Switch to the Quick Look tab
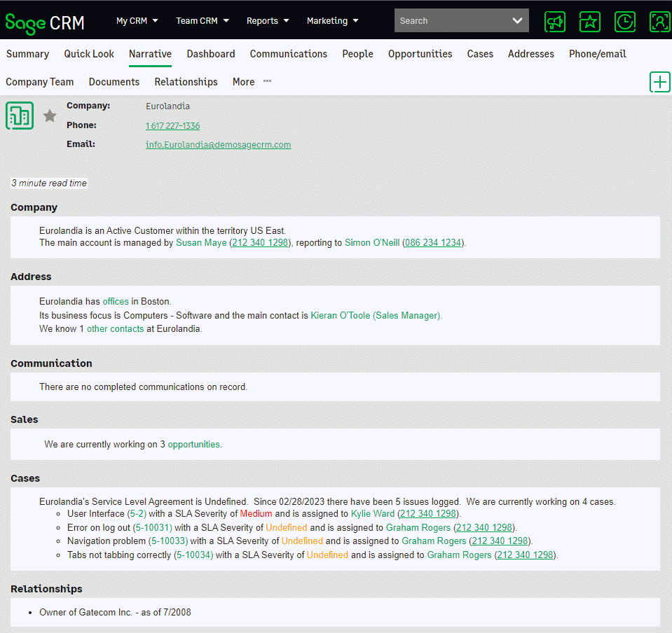 (89, 54)
